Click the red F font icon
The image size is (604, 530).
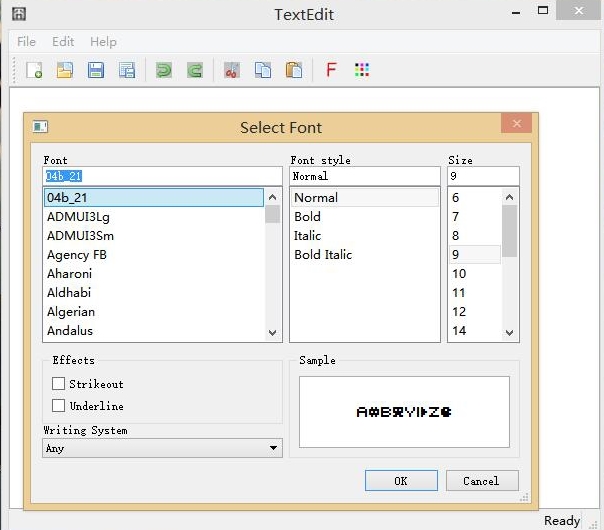(331, 70)
